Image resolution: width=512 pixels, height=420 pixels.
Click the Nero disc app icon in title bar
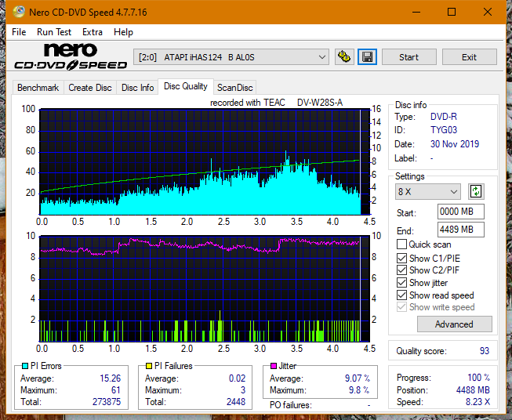pyautogui.click(x=19, y=12)
